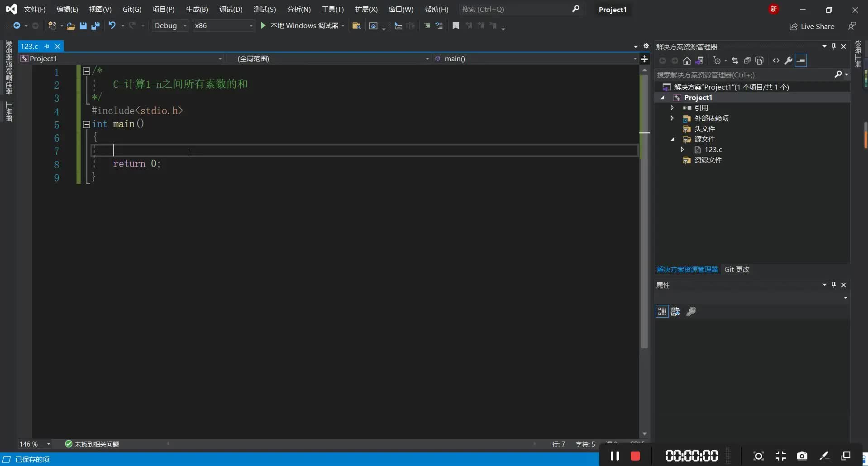Click property pages wrench in Properties panel
Viewport: 868px width, 466px height.
coord(691,311)
